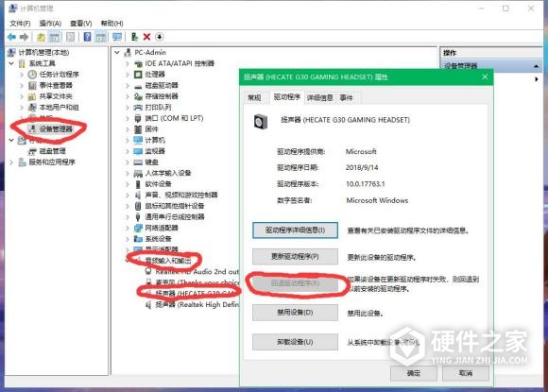548x392 pixels.
Task: Open the 操作(A) menu
Action: coord(50,24)
